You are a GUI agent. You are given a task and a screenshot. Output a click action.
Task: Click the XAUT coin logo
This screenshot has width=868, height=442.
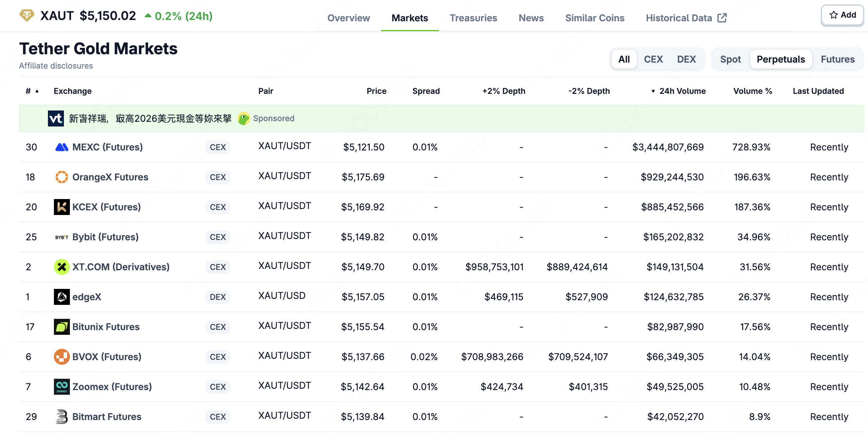(x=27, y=15)
